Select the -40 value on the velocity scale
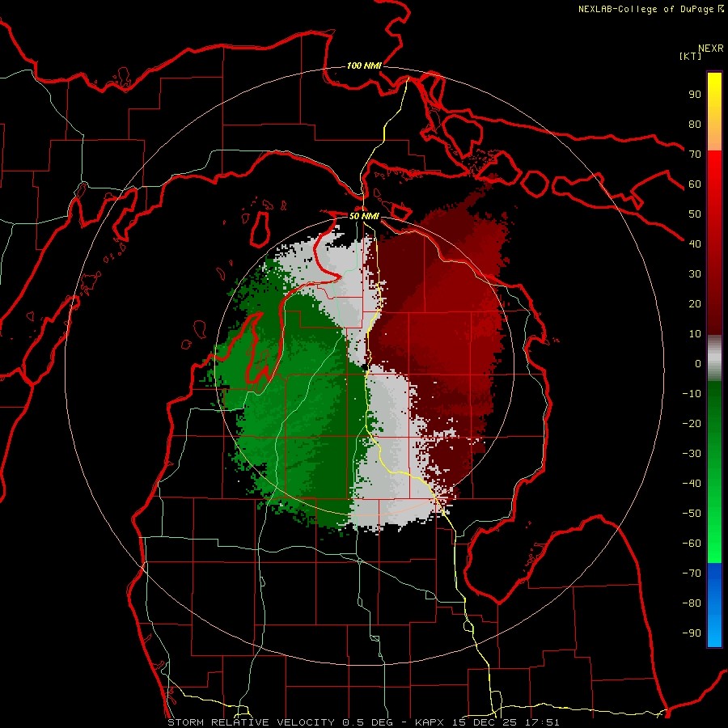Viewport: 728px width, 728px height. click(x=692, y=484)
